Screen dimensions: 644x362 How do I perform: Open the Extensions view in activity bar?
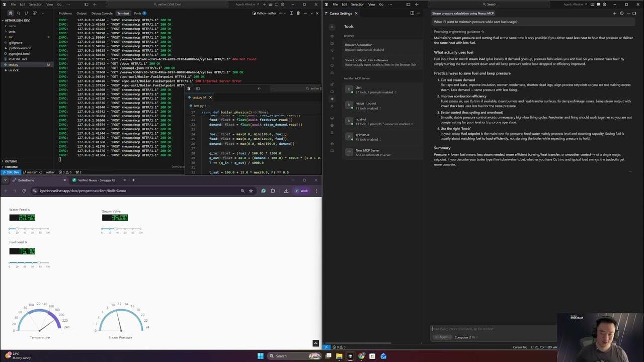[x=35, y=13]
